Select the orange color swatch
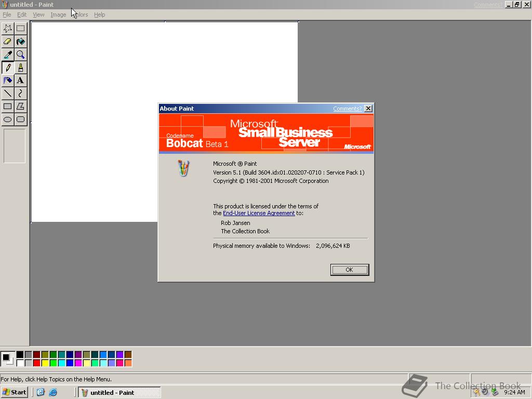The width and height of the screenshot is (532, 399). pos(128,363)
